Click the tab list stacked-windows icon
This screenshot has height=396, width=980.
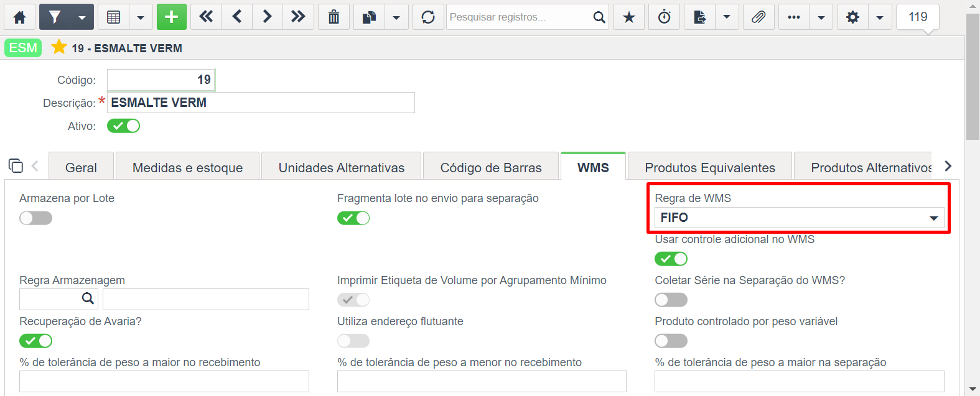pos(16,166)
